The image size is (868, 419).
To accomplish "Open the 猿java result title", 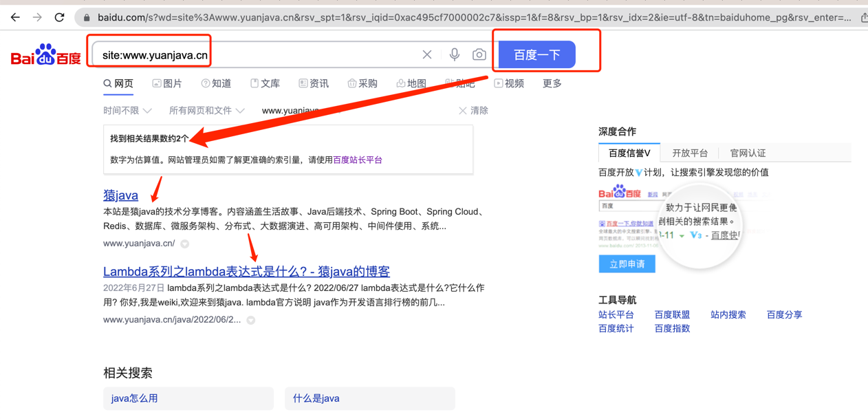I will [120, 195].
